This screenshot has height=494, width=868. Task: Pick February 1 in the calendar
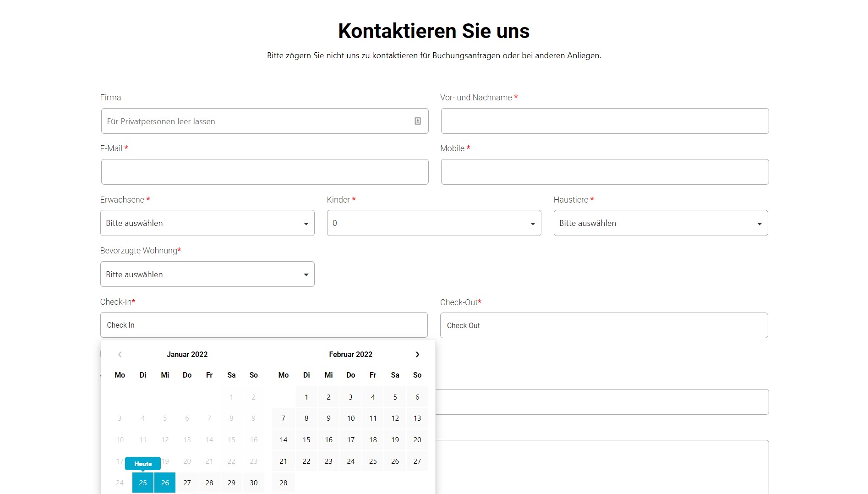306,397
